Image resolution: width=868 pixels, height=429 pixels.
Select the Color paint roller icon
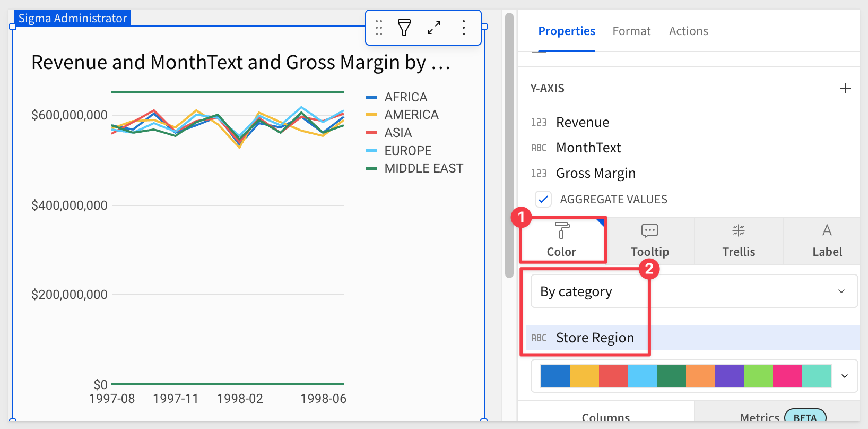coord(562,230)
